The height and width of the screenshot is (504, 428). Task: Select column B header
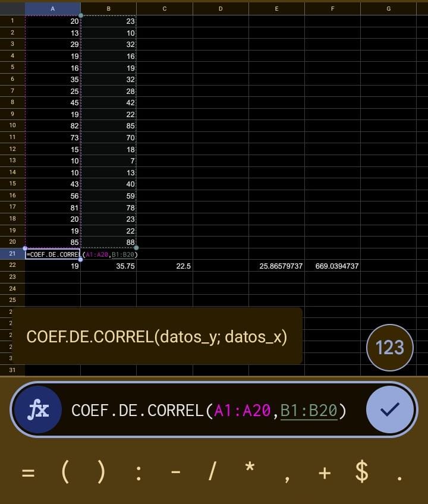tap(108, 8)
